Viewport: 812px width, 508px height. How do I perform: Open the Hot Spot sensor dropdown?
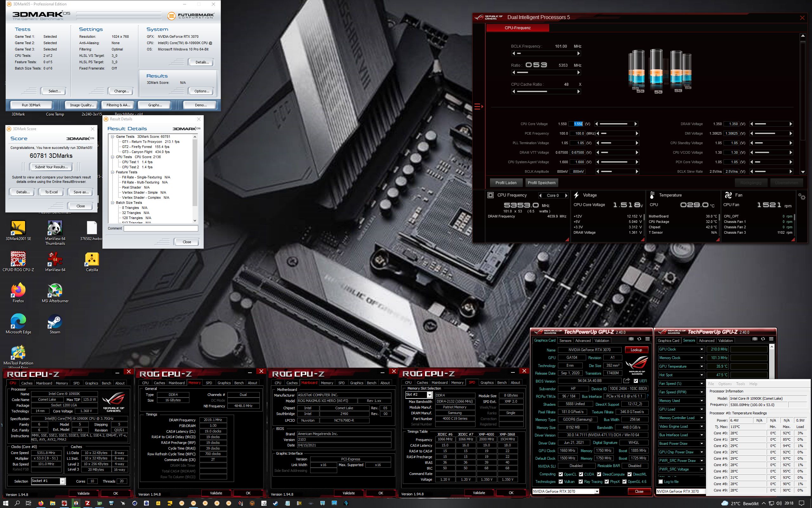(x=701, y=375)
